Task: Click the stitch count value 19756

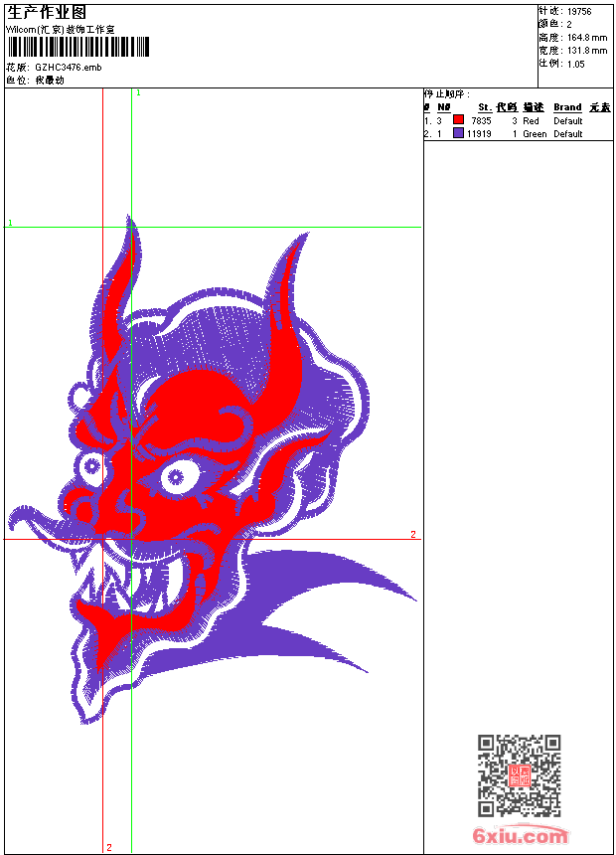Action: tap(579, 12)
